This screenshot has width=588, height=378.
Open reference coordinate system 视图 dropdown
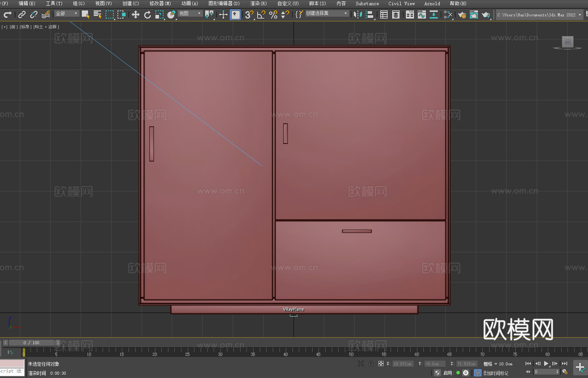[190, 13]
